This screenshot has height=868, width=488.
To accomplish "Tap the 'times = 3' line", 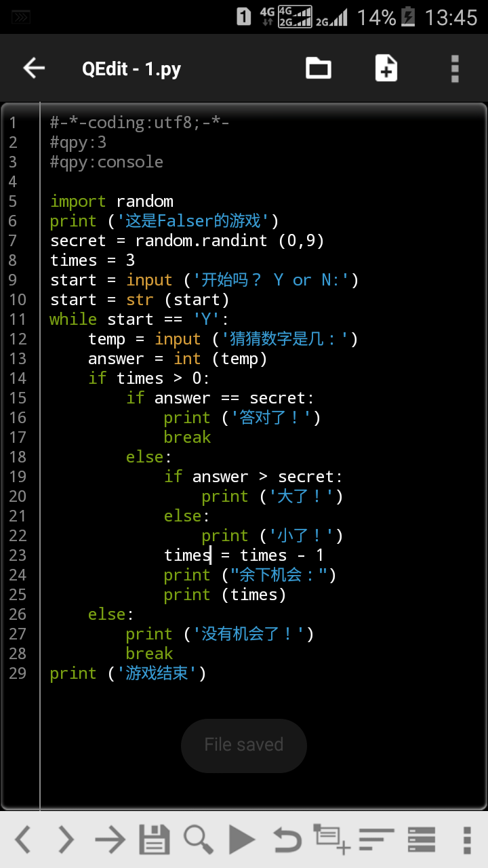I will click(93, 260).
